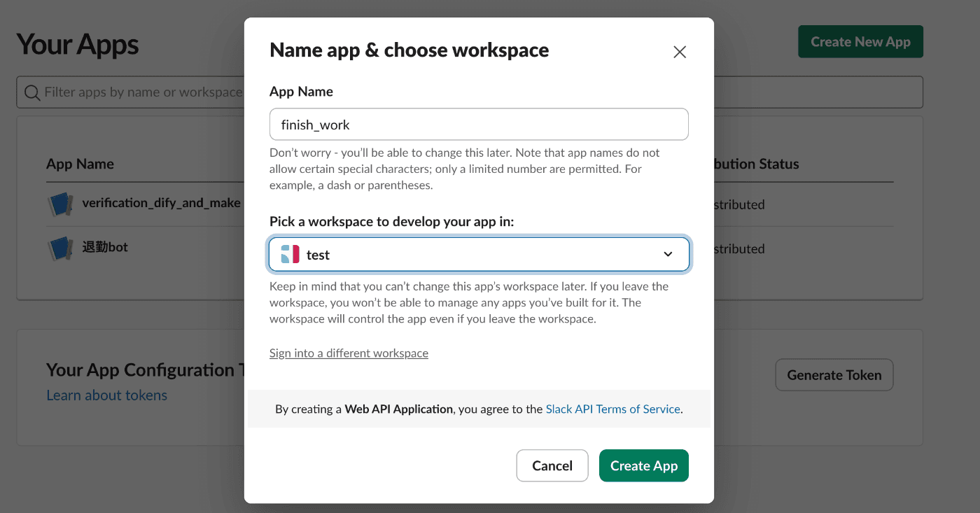The image size is (980, 513).
Task: Click the test workspace logo icon
Action: click(290, 254)
